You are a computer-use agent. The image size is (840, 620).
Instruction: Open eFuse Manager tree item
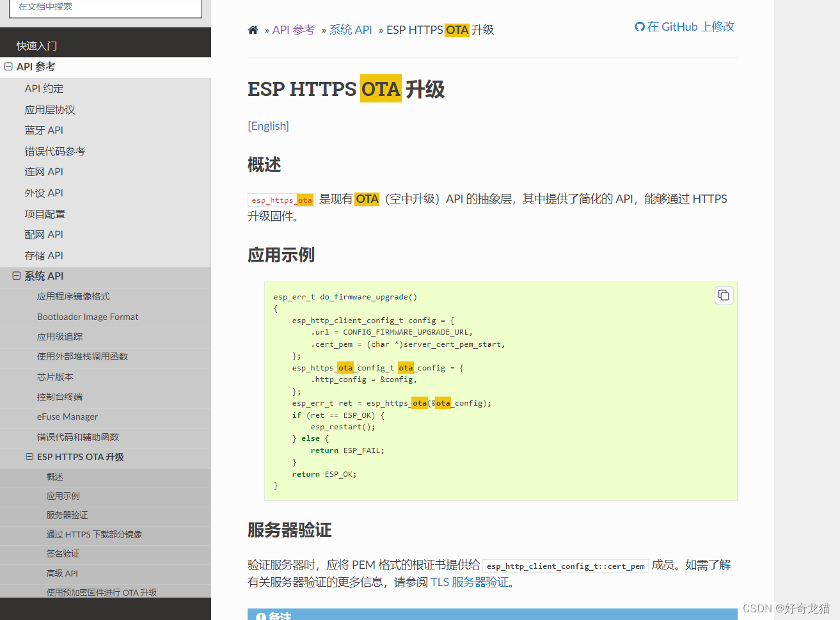[x=67, y=417]
